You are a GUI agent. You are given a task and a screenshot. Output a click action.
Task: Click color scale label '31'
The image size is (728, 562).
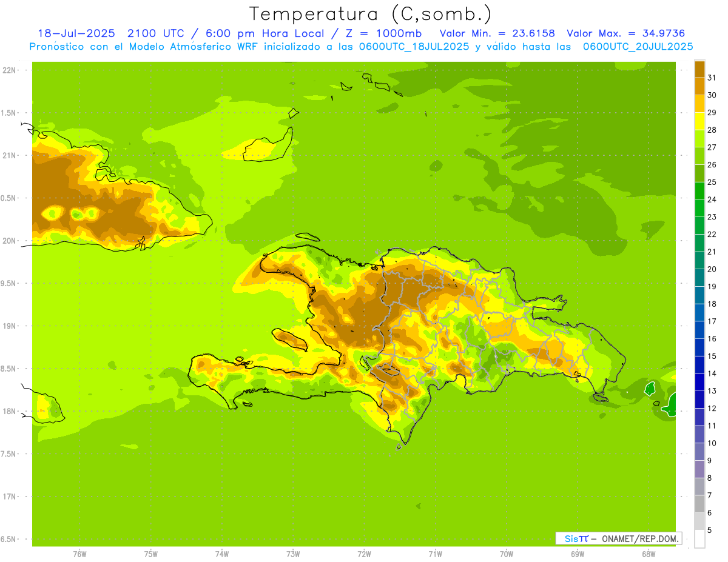point(712,78)
